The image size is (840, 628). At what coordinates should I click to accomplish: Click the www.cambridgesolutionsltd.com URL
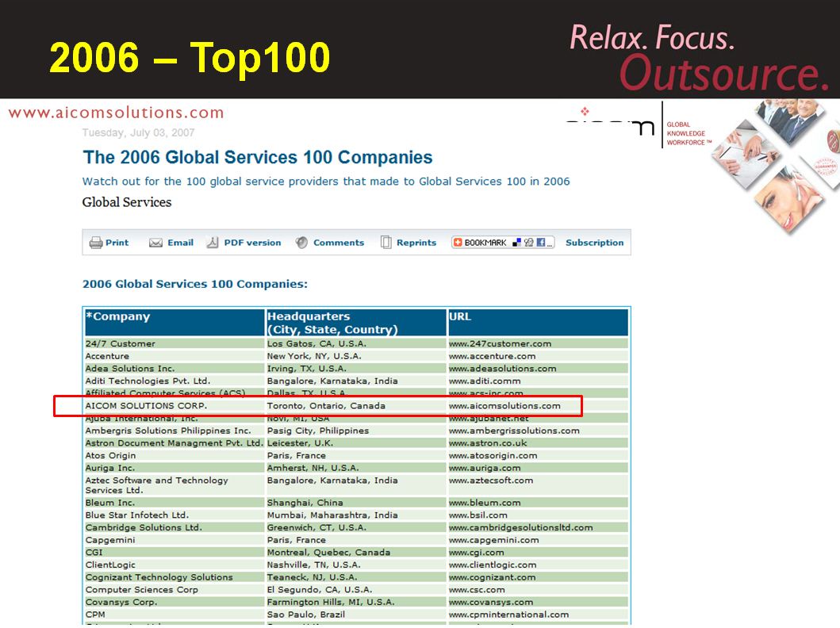520,527
